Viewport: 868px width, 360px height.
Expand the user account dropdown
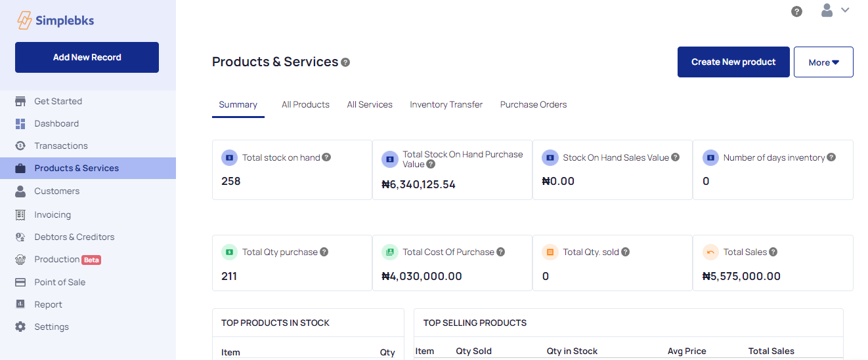click(835, 10)
